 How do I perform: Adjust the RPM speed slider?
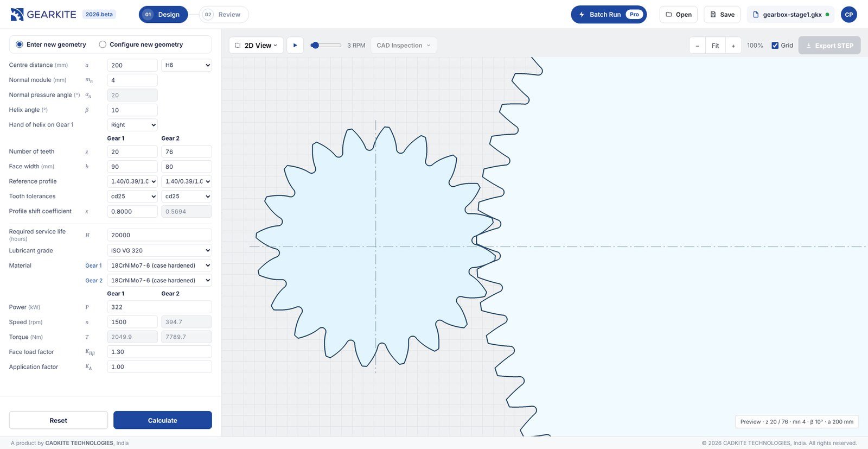[x=325, y=46]
